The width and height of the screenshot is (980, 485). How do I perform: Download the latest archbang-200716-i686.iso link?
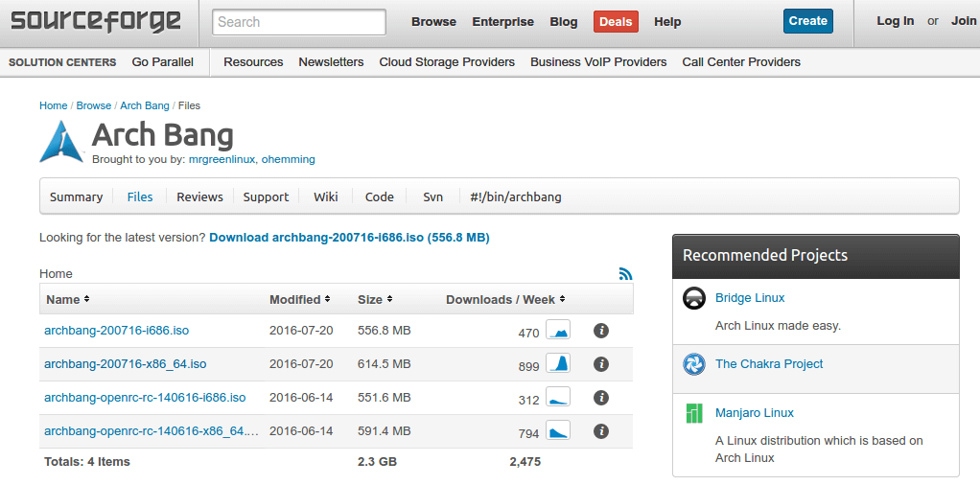(x=349, y=237)
